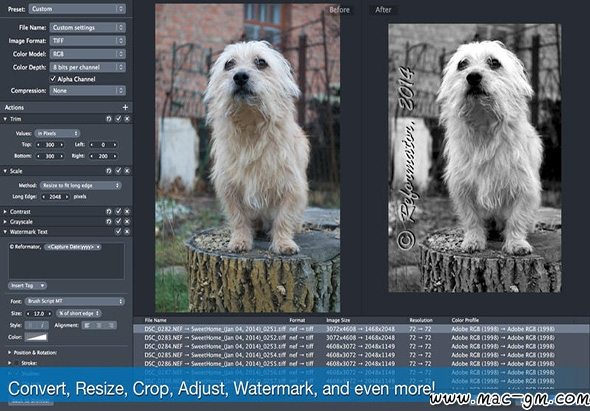The width and height of the screenshot is (590, 411).
Task: Expand the Grayscale section
Action: (x=5, y=222)
